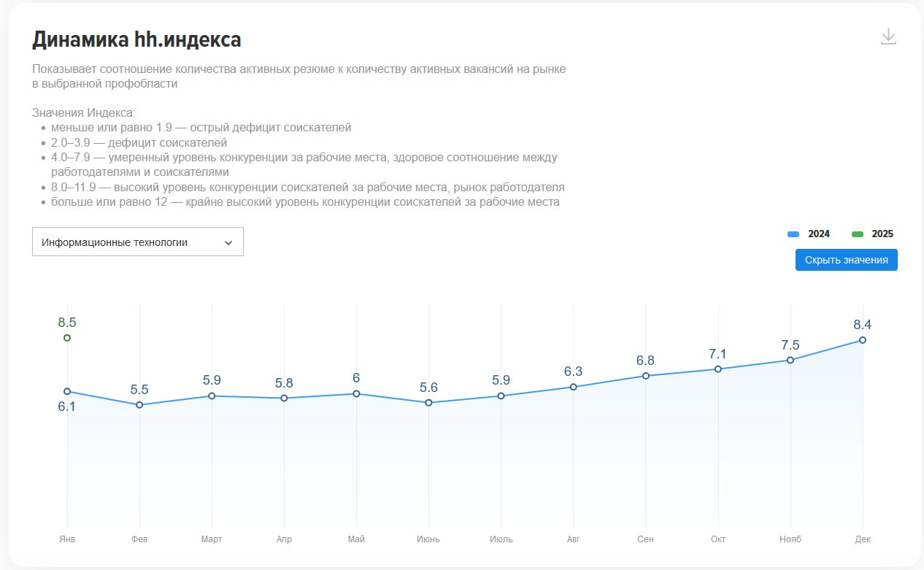Click the November data point valued 7.5
Image resolution: width=924 pixels, height=570 pixels.
(790, 361)
